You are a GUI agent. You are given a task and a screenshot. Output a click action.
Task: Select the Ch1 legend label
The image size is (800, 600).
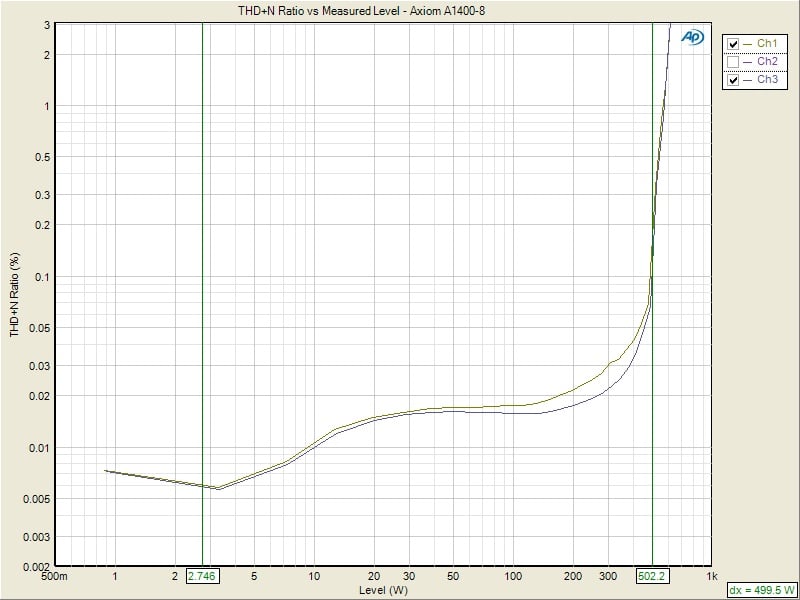tap(767, 44)
